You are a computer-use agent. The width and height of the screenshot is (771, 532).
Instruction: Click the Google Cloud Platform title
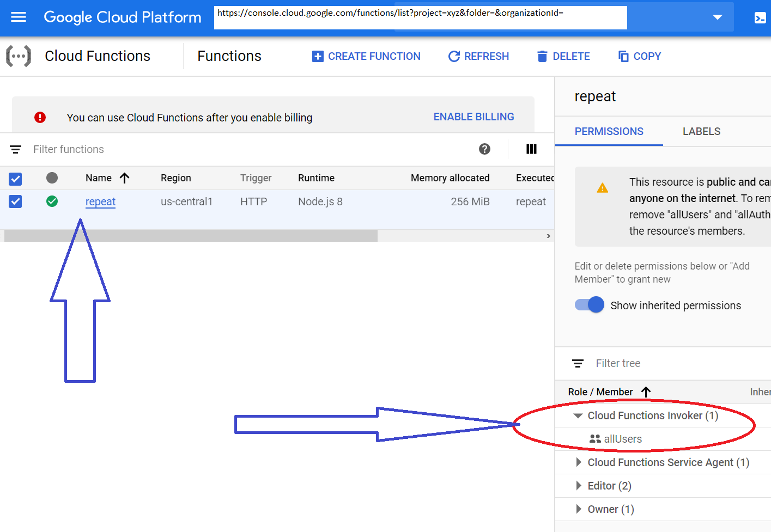coord(122,17)
